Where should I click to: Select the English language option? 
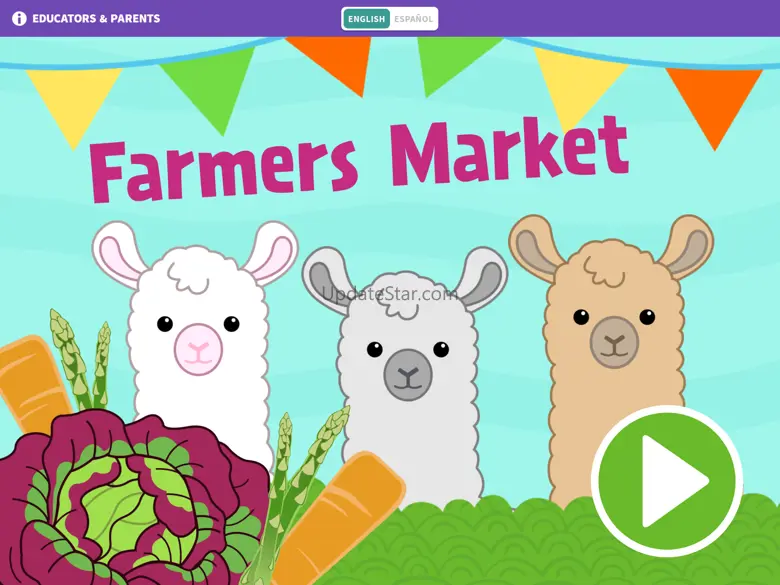click(366, 19)
